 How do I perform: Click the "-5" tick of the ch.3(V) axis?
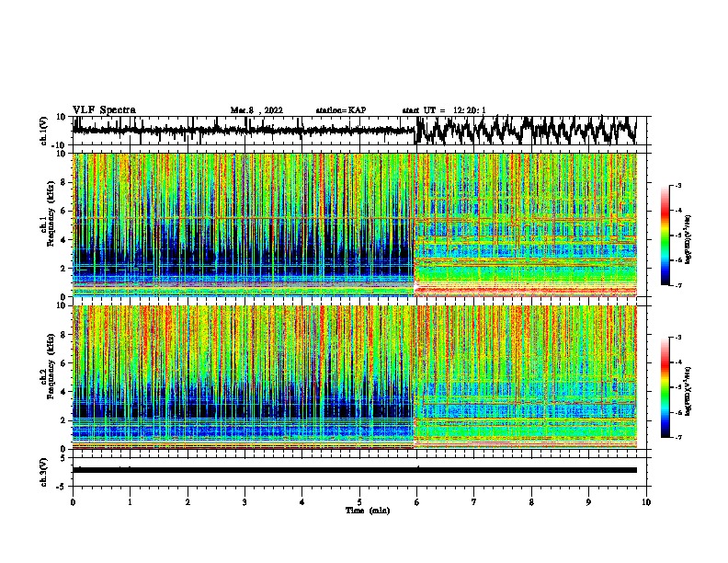click(62, 487)
